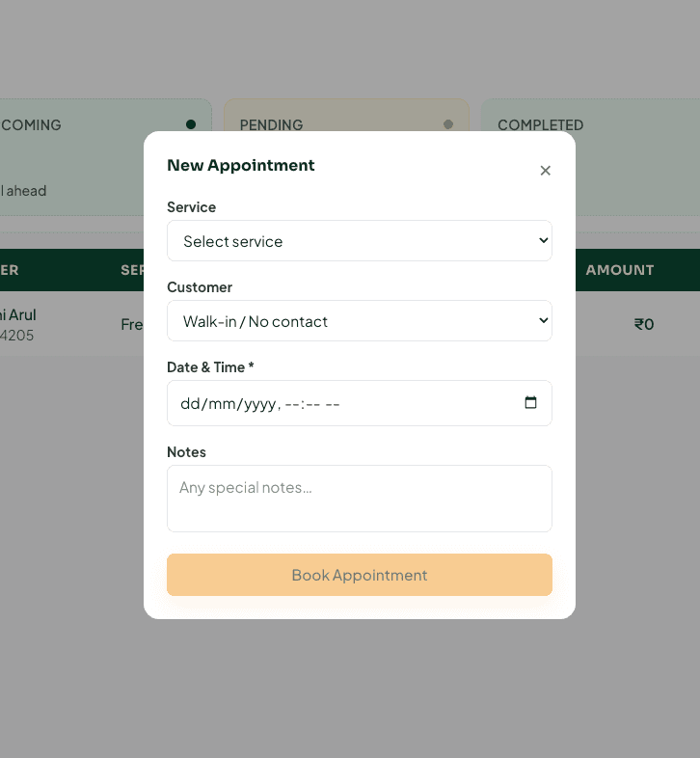Click the Date & Time label

tap(210, 367)
